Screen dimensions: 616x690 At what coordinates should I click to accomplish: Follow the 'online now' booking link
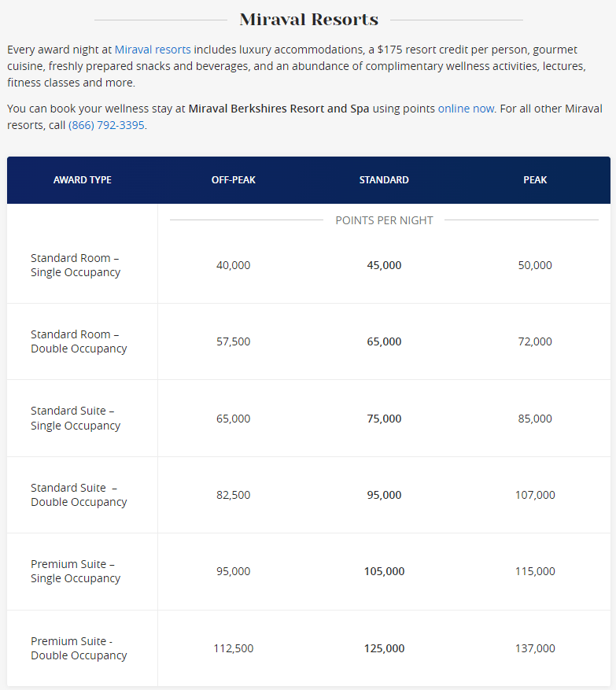[466, 109]
